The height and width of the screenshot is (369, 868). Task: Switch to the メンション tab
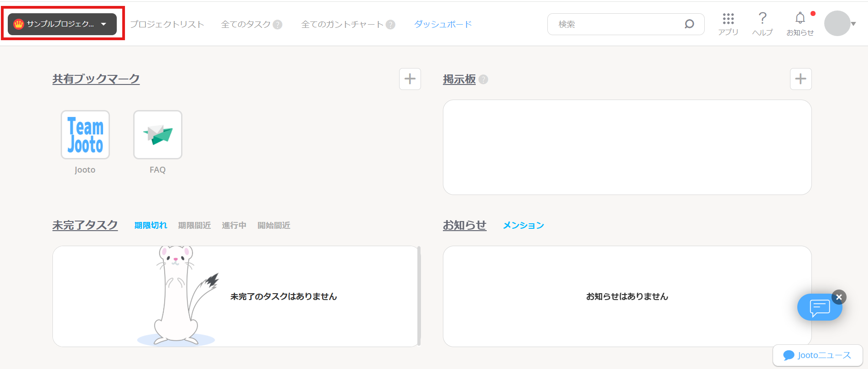(x=524, y=225)
